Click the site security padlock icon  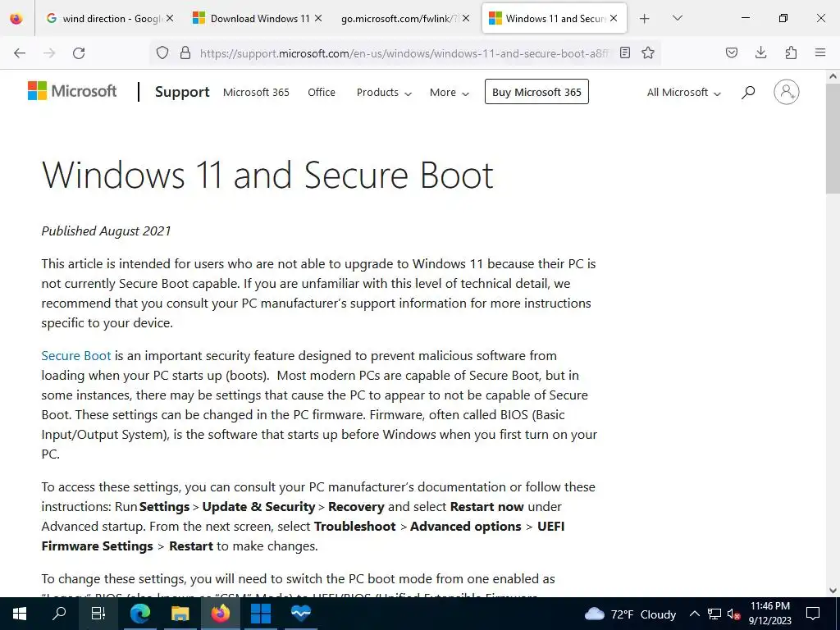click(185, 52)
